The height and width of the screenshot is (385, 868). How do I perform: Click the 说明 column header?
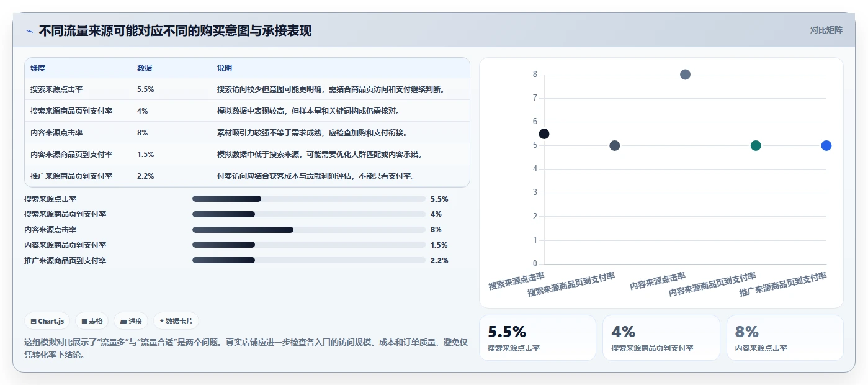pyautogui.click(x=225, y=68)
